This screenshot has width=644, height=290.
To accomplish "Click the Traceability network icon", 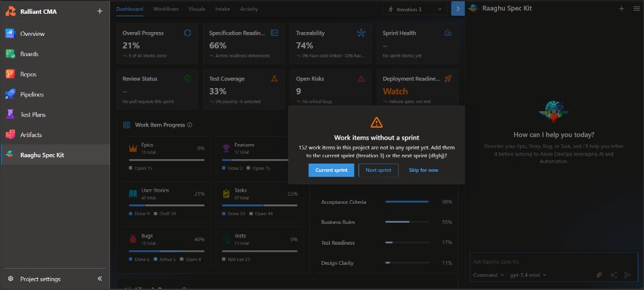I will coord(361,33).
